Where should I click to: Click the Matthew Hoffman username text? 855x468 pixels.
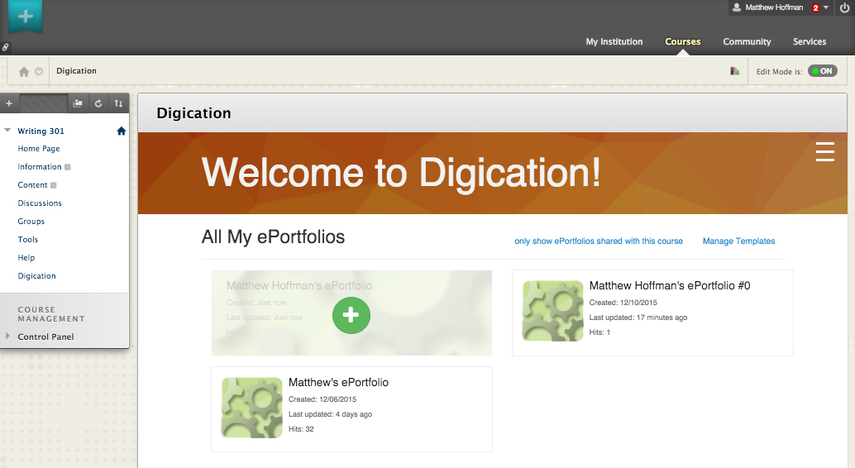pyautogui.click(x=774, y=7)
